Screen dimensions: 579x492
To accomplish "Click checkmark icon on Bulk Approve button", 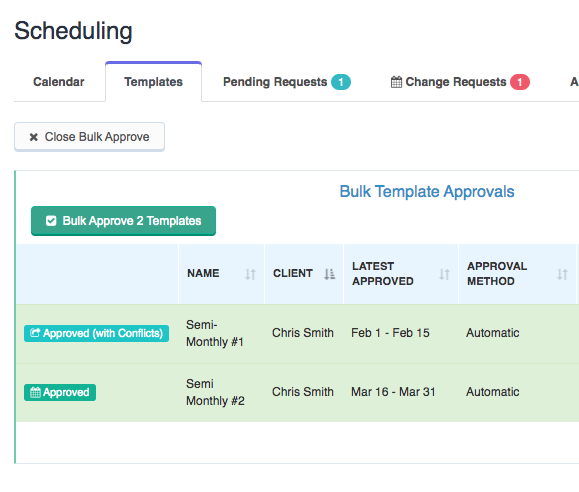I will point(51,221).
